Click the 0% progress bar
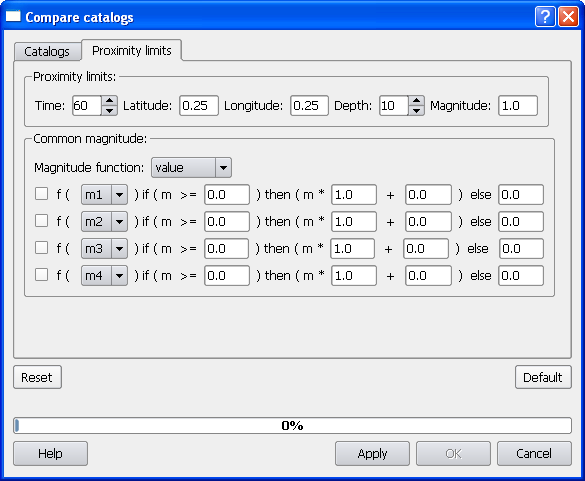 point(292,425)
